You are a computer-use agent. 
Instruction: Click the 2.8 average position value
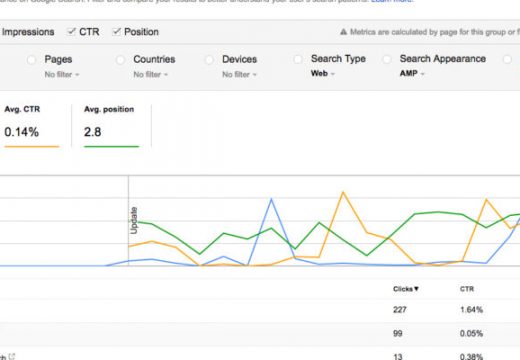pos(93,132)
